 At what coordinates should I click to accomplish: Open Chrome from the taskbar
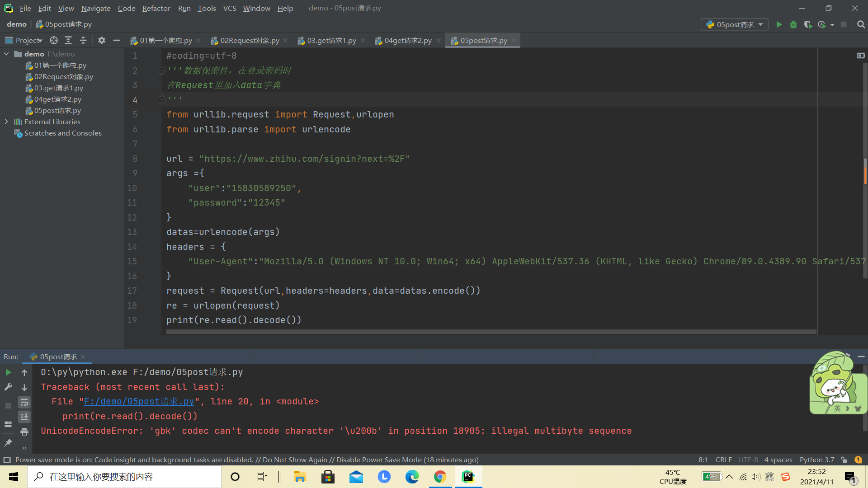pos(440,477)
